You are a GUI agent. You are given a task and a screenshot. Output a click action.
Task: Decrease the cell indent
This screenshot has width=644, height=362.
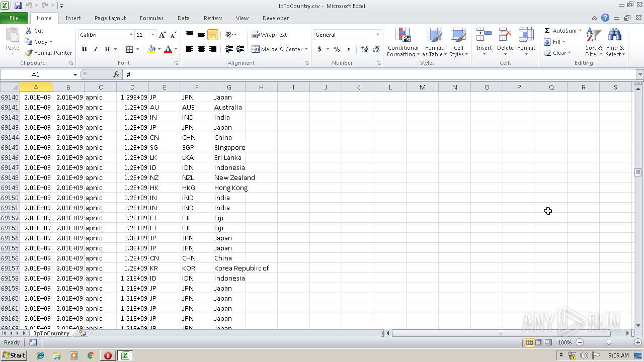pos(229,49)
